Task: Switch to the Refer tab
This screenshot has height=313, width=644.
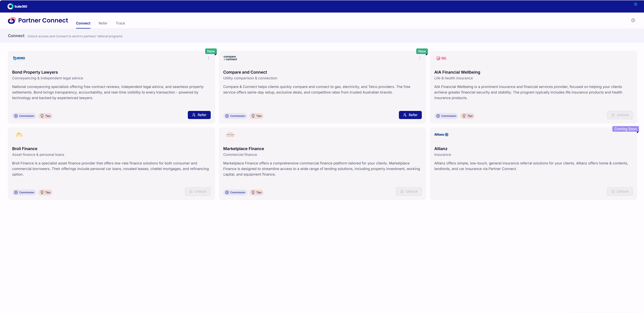Action: (x=103, y=23)
